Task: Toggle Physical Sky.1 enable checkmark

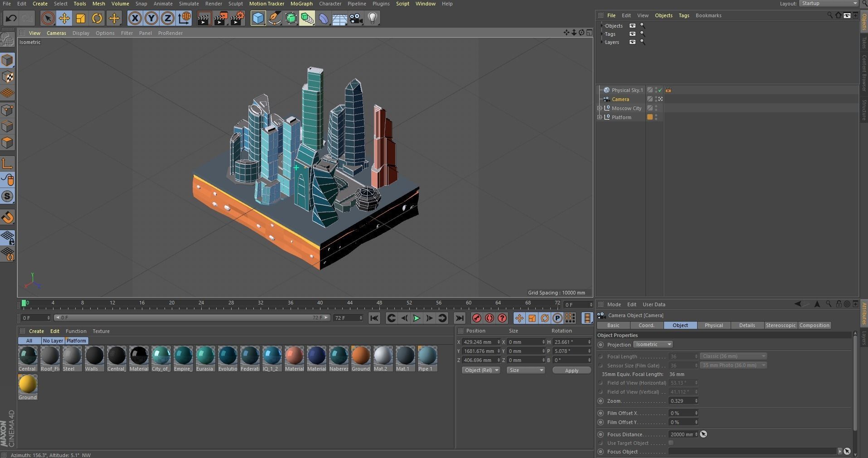Action: [x=660, y=90]
